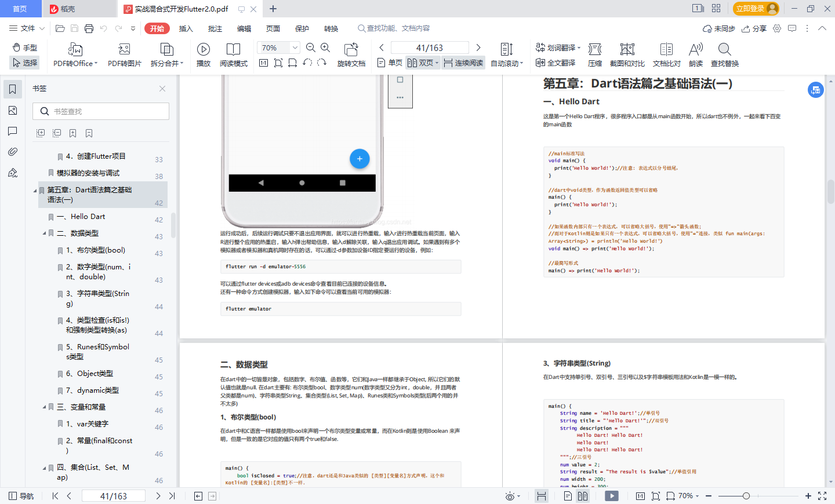Viewport: 835px width, 504px height.
Task: Click the 压缩 compress tool
Action: click(x=595, y=55)
